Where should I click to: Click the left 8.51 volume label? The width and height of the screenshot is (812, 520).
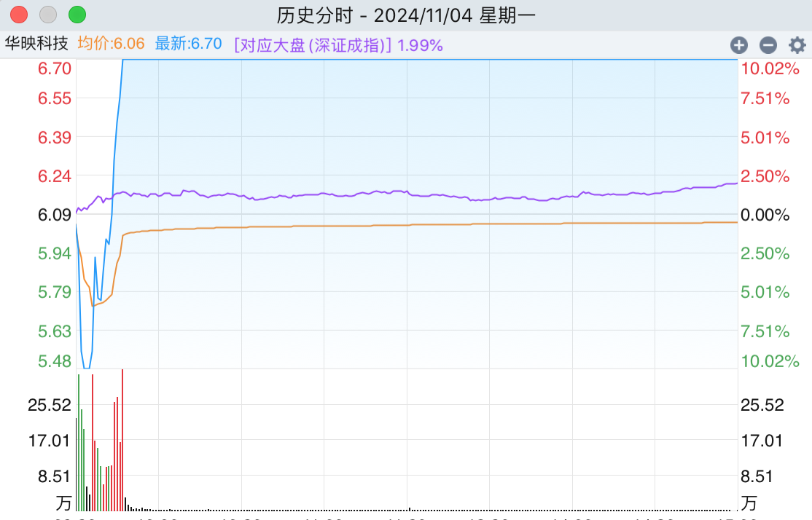click(54, 476)
